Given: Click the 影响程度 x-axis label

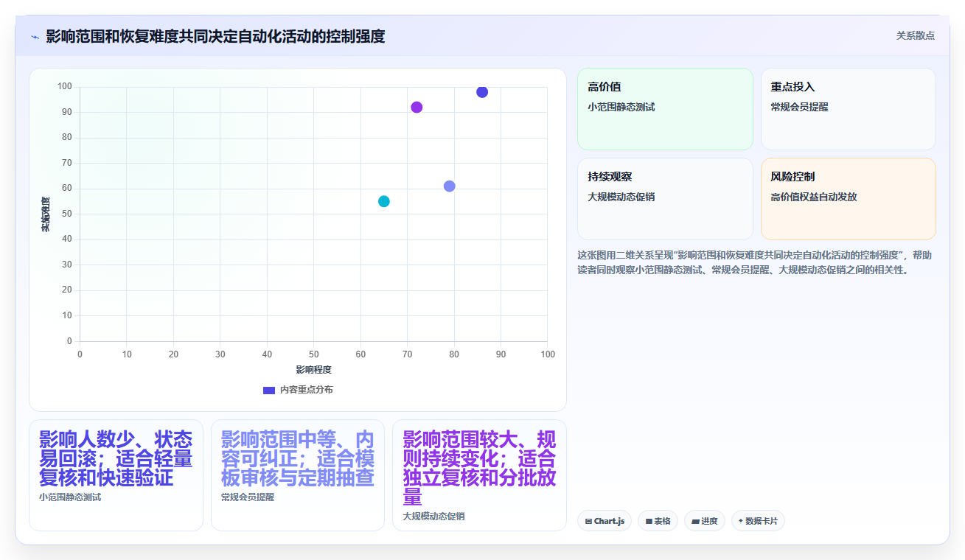Looking at the screenshot, I should pos(314,369).
